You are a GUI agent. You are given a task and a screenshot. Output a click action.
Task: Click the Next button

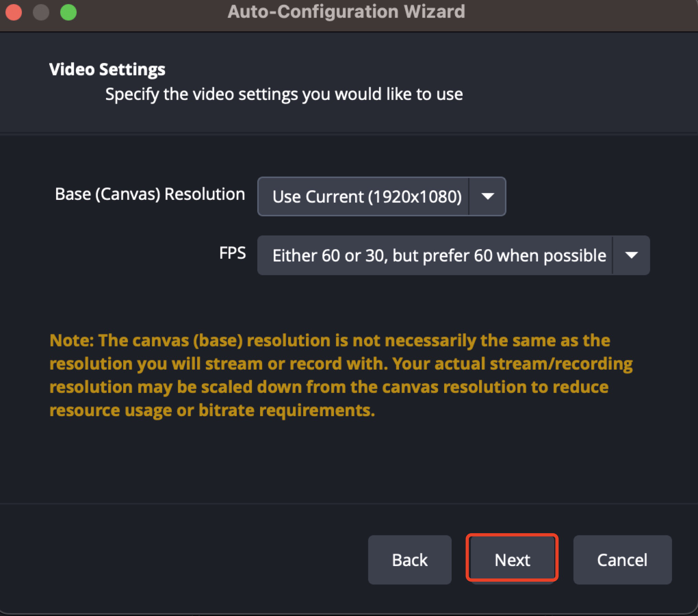(x=513, y=559)
